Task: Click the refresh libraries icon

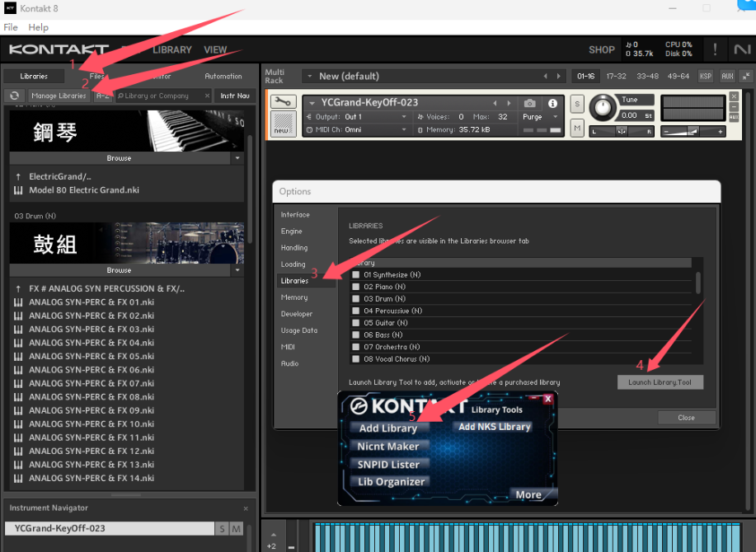Action: (13, 96)
